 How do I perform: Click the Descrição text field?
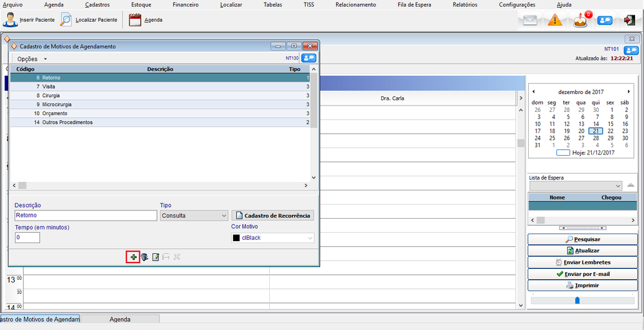tap(86, 216)
